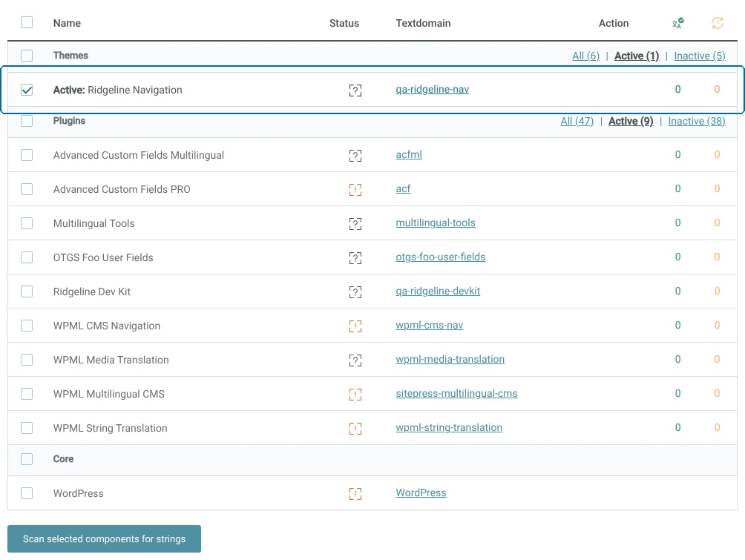
Task: Open the qa-ridgeline-devkit textdomain link
Action: pyautogui.click(x=438, y=291)
